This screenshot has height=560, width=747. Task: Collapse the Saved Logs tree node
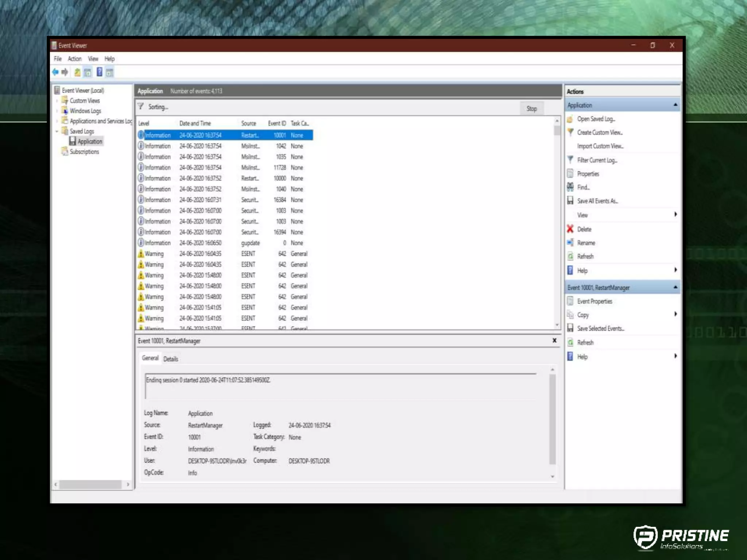[57, 131]
